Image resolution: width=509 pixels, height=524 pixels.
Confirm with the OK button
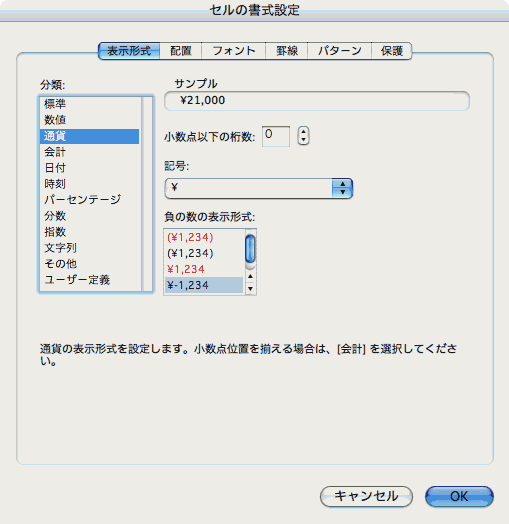click(459, 496)
